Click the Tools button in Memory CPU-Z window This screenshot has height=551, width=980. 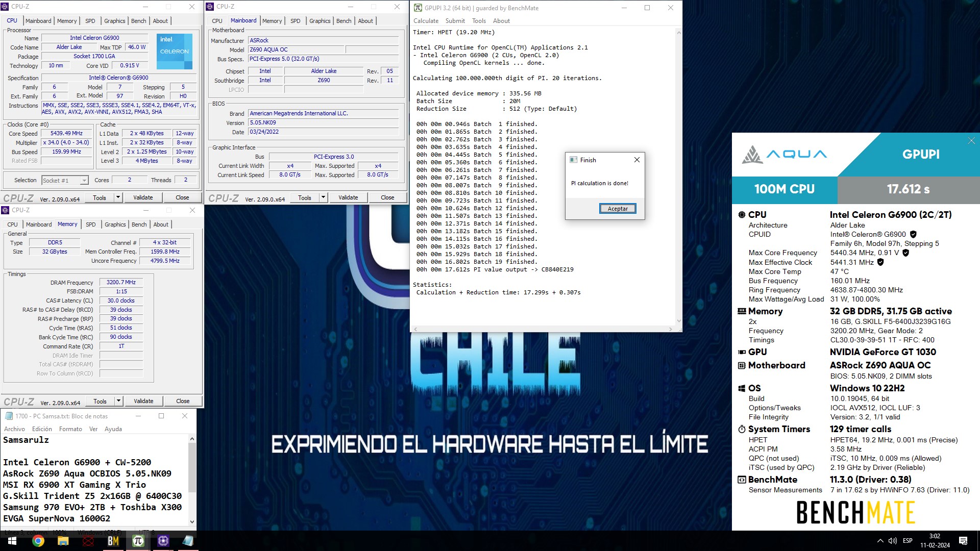100,401
